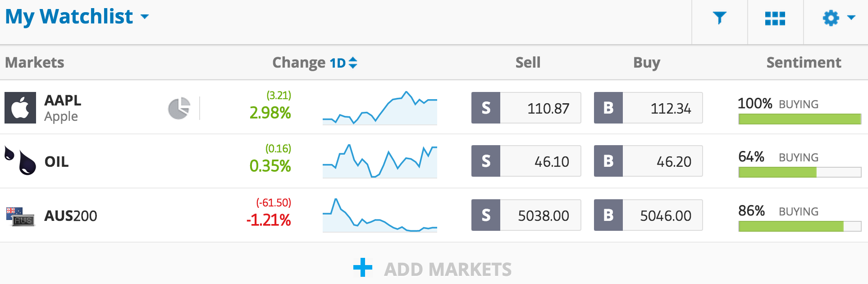Click the OIL droplets icon

pos(20,160)
